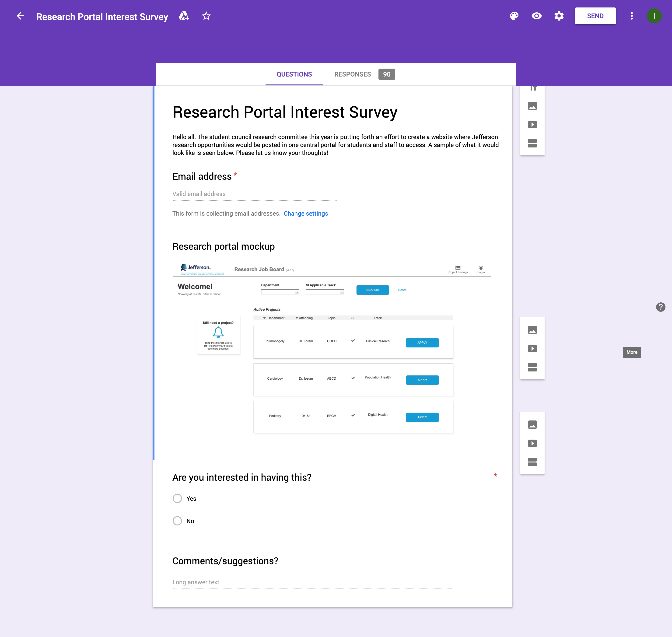Select the QUESTIONS tab
The height and width of the screenshot is (637, 672).
point(294,74)
